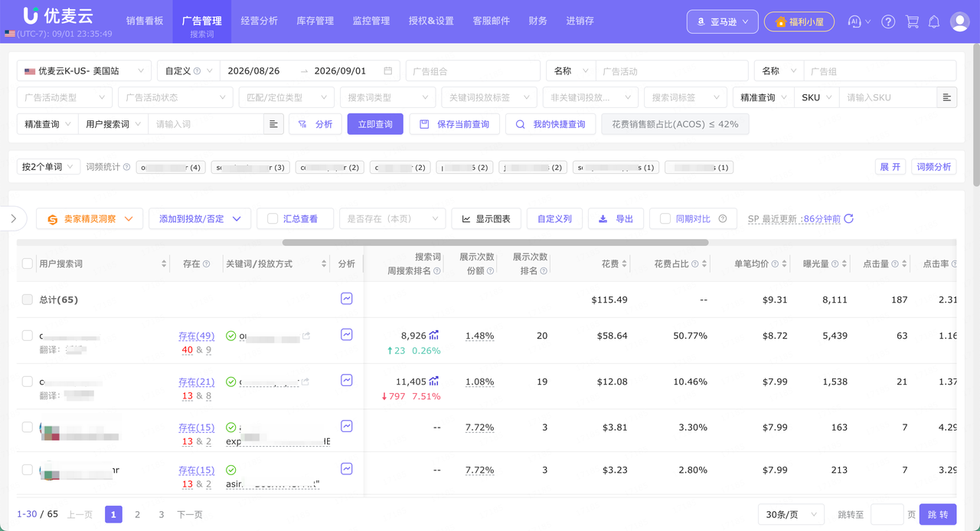This screenshot has width=980, height=531.
Task: Tick the checkbox of the 存在(21) row
Action: pos(28,382)
